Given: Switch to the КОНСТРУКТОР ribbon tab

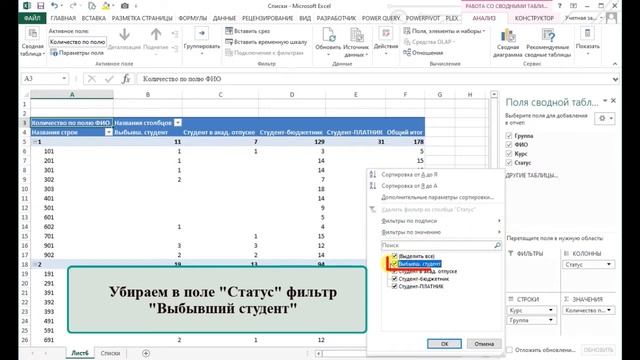Looking at the screenshot, I should (534, 18).
